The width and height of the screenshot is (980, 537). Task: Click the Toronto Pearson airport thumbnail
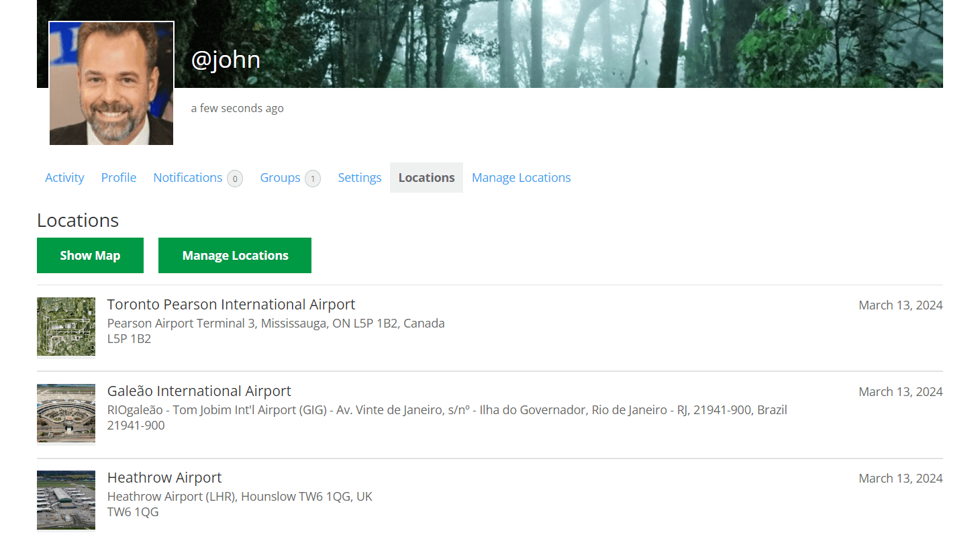point(66,327)
